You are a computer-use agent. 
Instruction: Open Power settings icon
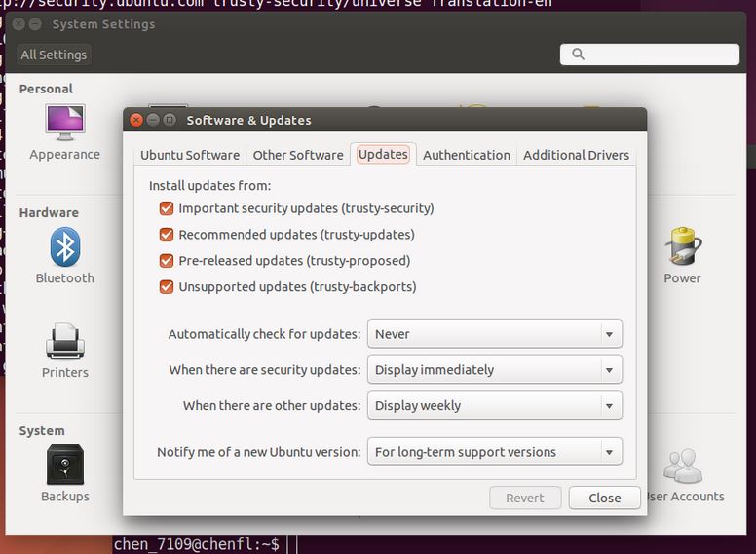pos(682,246)
